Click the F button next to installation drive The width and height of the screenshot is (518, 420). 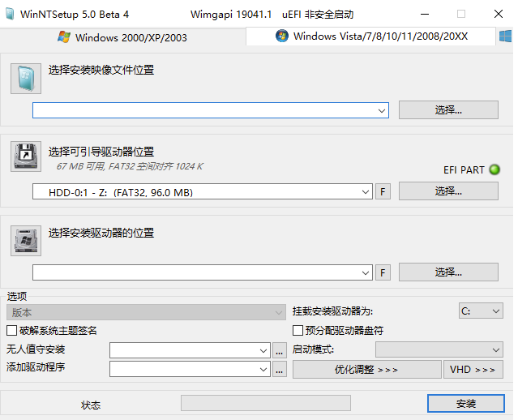tap(383, 272)
